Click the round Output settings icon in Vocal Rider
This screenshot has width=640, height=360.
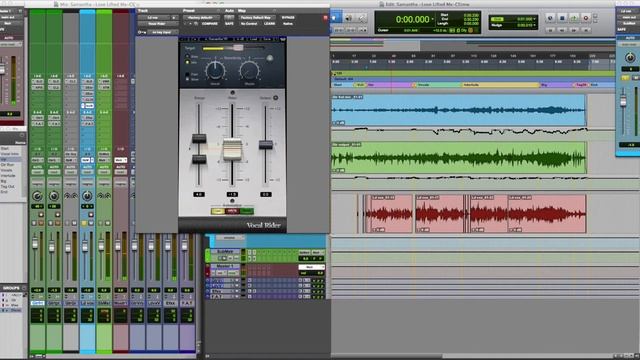[x=276, y=98]
